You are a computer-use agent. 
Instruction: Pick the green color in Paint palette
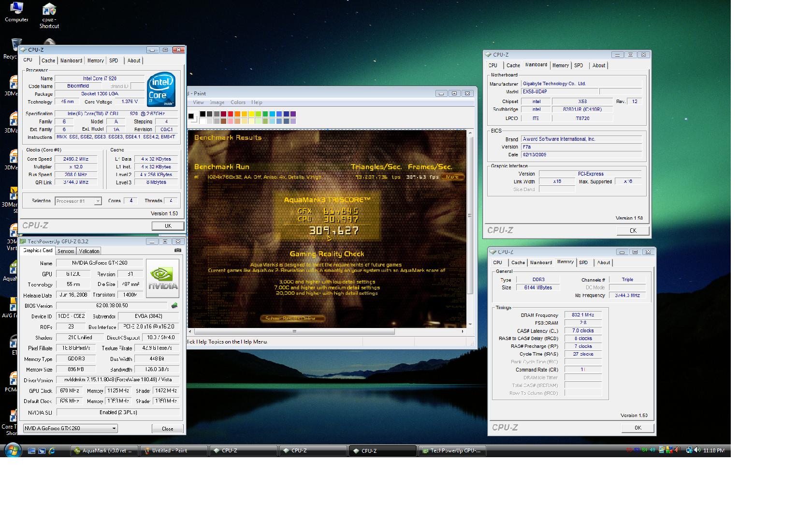[x=265, y=114]
